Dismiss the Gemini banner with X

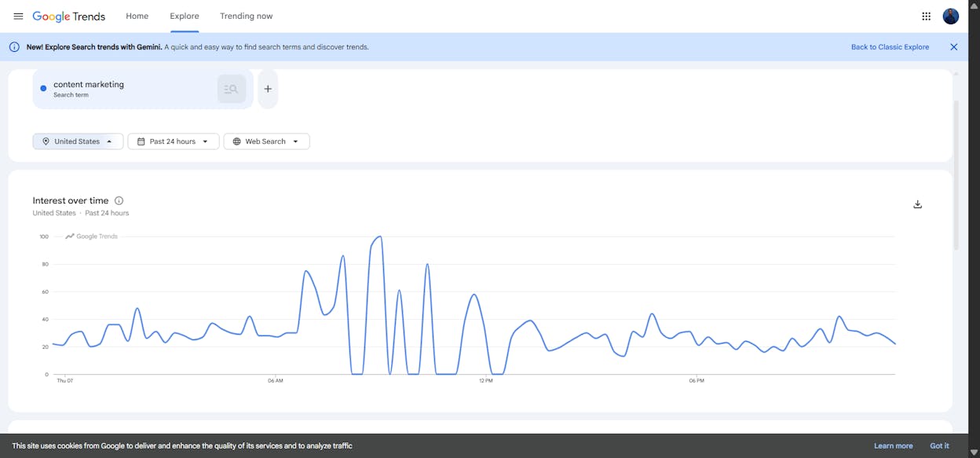[x=954, y=47]
